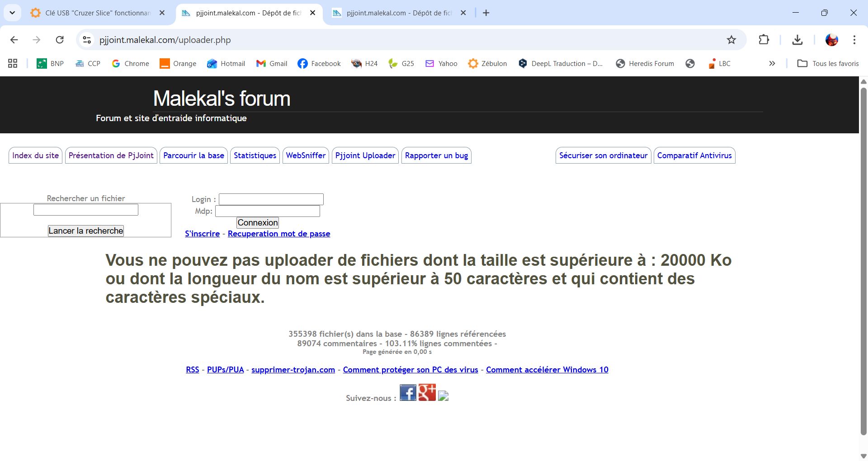
Task: Click the Recuperation mot de passe link
Action: point(278,234)
